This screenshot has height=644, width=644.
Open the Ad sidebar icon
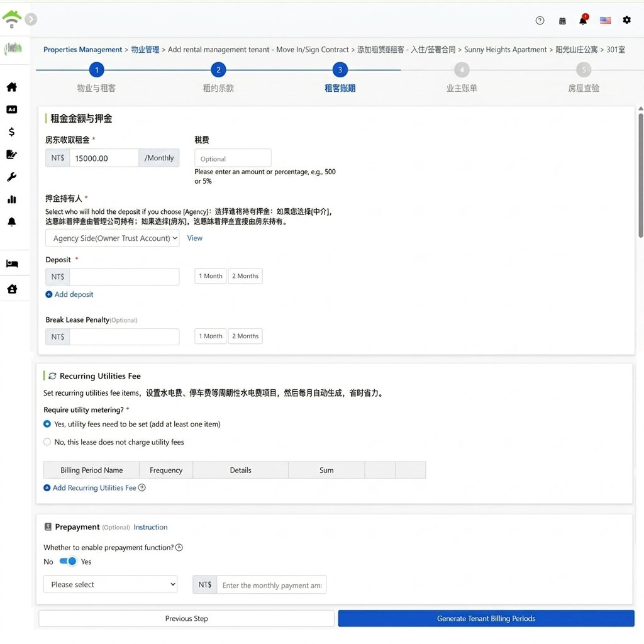pyautogui.click(x=12, y=109)
